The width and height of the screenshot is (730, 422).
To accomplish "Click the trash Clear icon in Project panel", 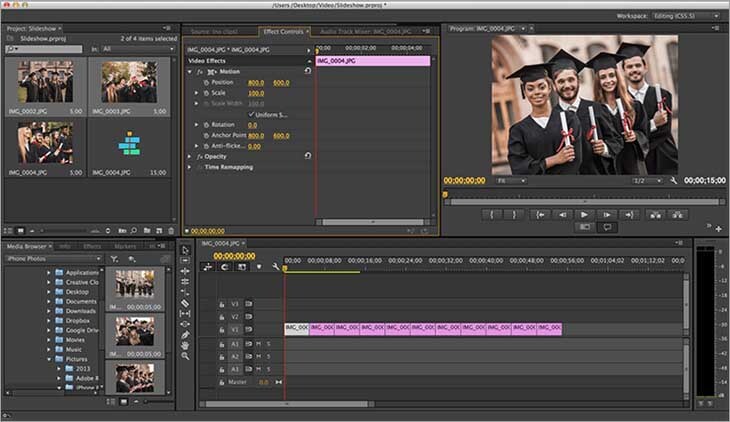I will pyautogui.click(x=171, y=231).
